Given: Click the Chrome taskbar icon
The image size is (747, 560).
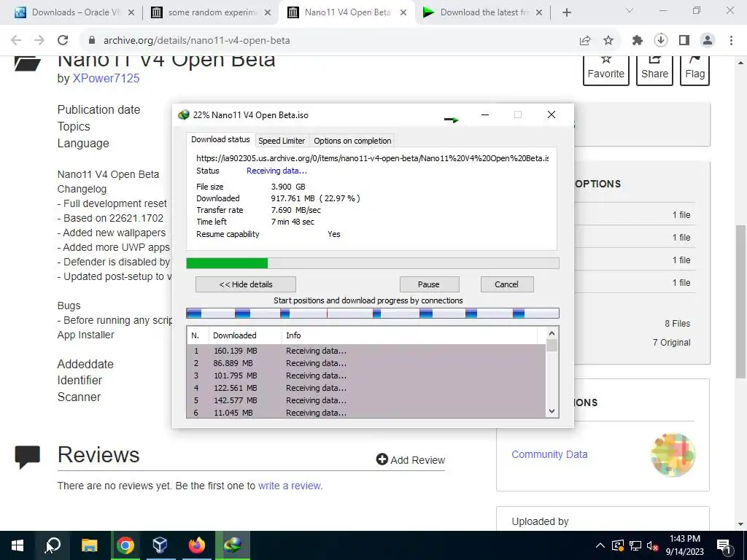Looking at the screenshot, I should 125,545.
